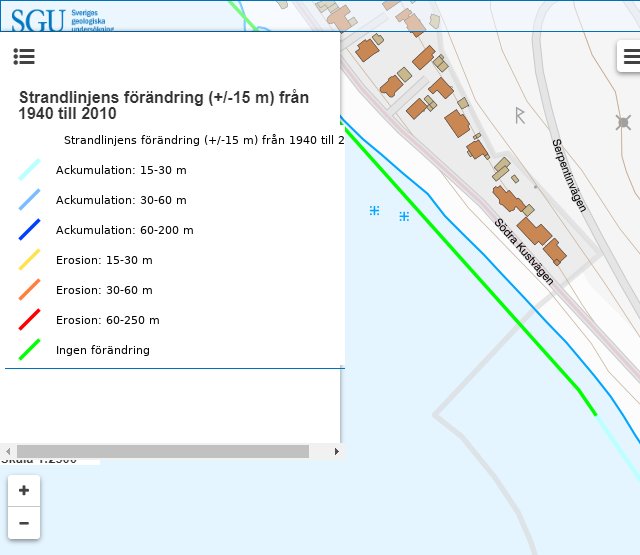
Task: Click the left arrow of the legend scrollbar
Action: coord(8,451)
